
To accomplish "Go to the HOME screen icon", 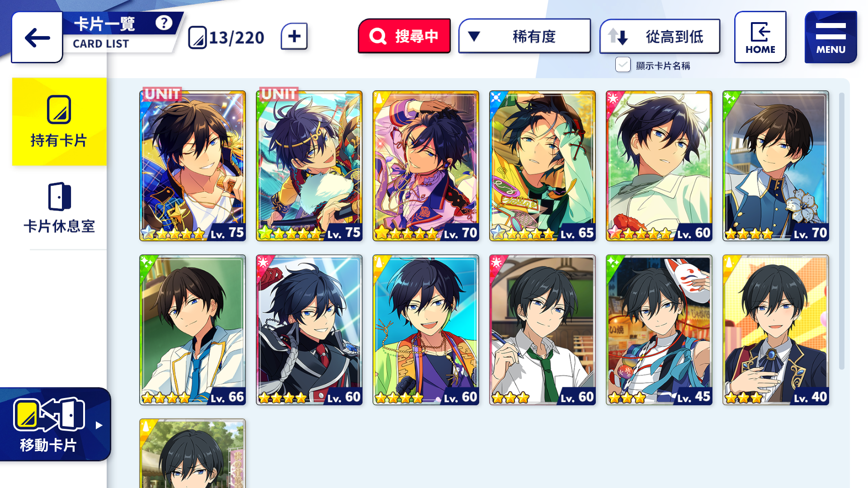I will coord(760,37).
